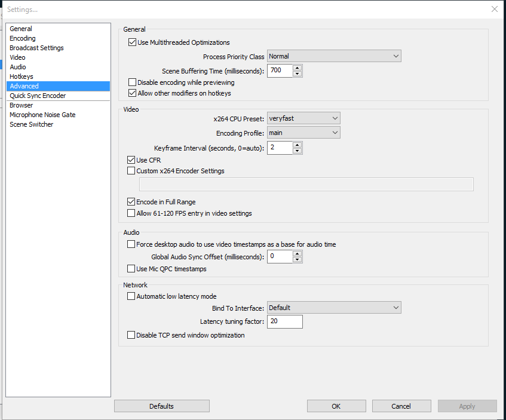506x420 pixels.
Task: Open the Process Priority Class dropdown
Action: click(334, 56)
